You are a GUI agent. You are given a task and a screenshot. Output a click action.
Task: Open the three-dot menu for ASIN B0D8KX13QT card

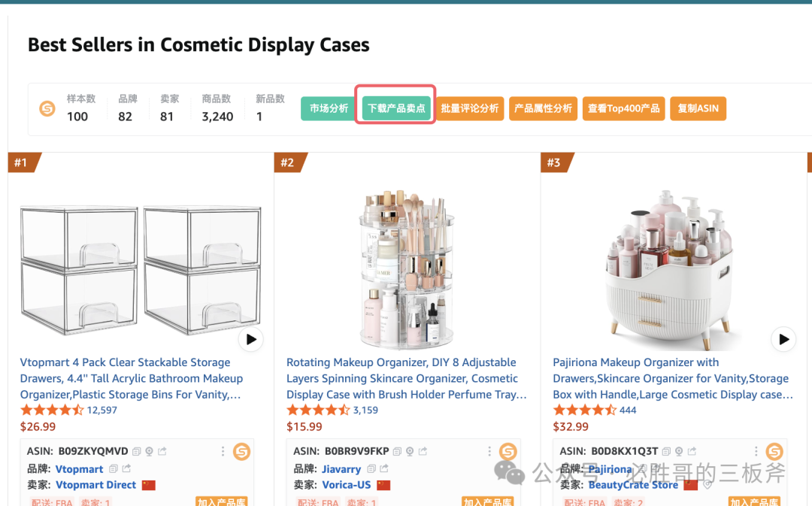point(756,452)
